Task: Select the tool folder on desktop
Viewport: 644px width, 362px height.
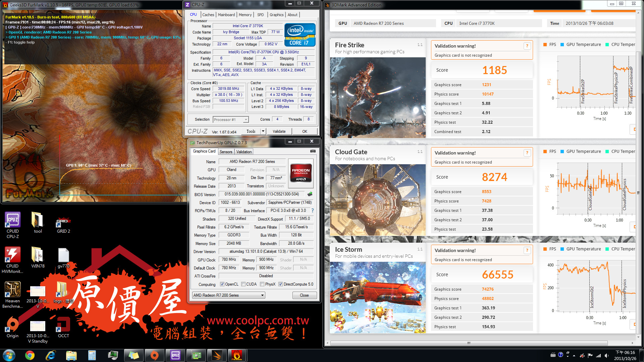Action: click(38, 223)
